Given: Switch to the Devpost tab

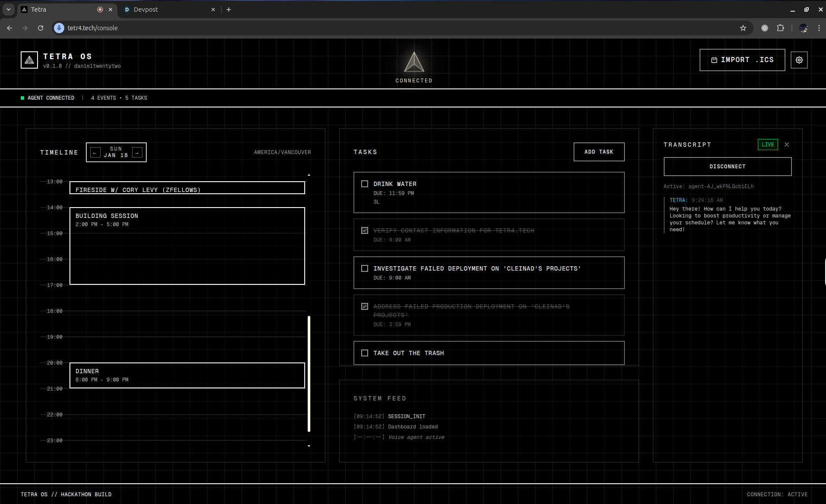Looking at the screenshot, I should [169, 9].
